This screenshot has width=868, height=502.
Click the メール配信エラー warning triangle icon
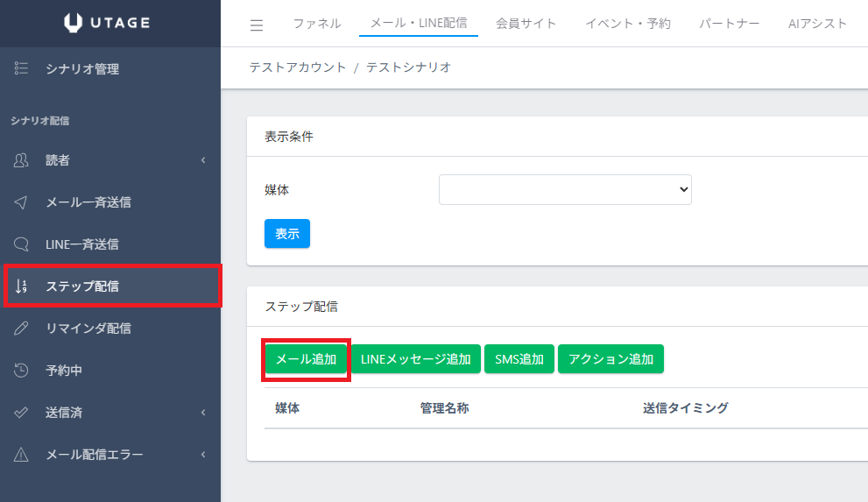coord(22,455)
